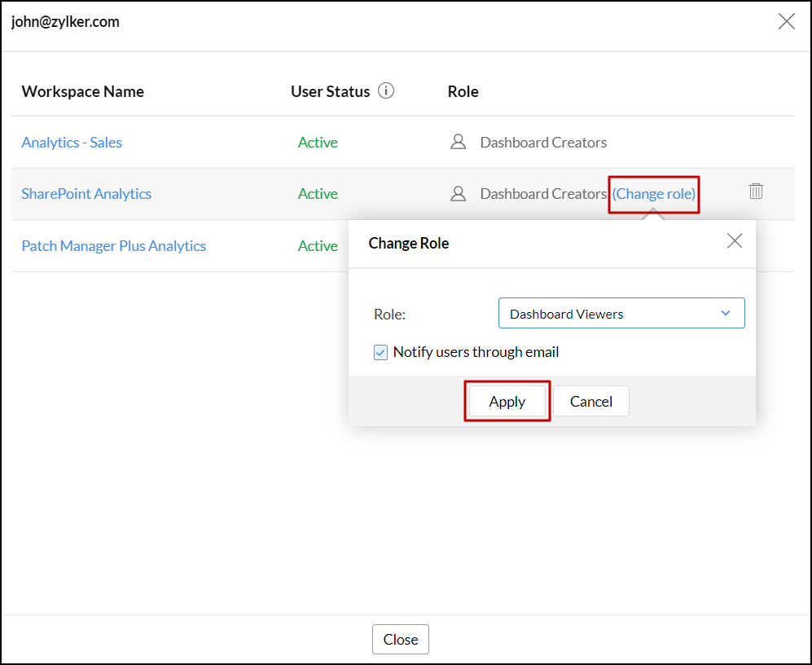The image size is (812, 665).
Task: Open Patch Manager Plus Analytics workspace
Action: click(x=113, y=246)
